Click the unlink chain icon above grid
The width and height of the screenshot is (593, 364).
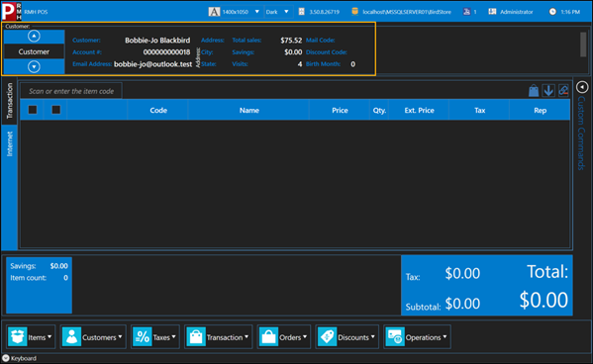pos(563,91)
